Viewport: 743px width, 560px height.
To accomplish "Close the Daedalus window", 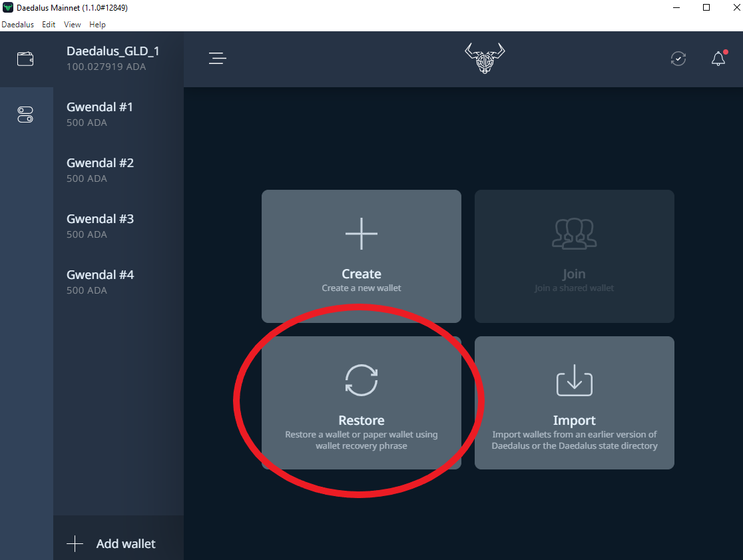I will (736, 7).
